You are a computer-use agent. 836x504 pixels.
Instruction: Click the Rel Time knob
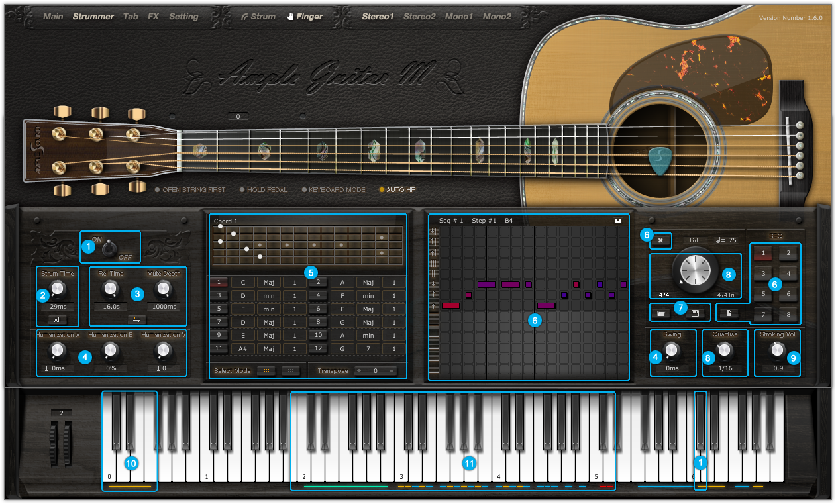(111, 288)
